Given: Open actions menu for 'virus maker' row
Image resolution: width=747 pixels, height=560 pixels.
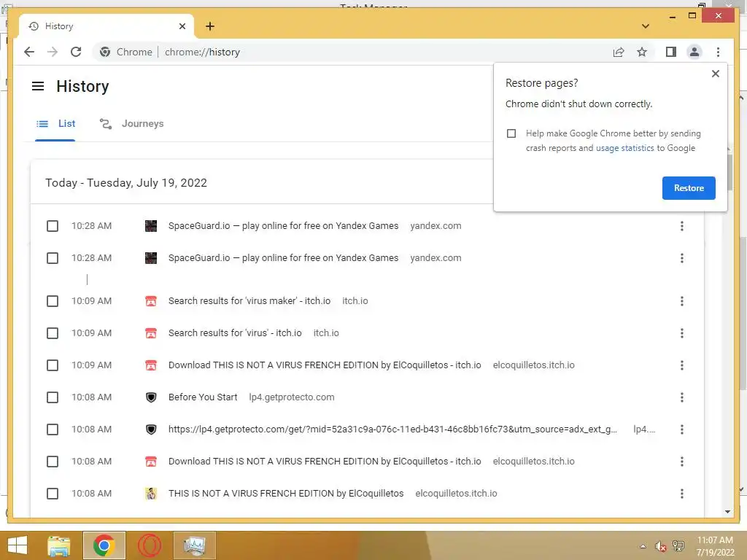Looking at the screenshot, I should tap(682, 301).
